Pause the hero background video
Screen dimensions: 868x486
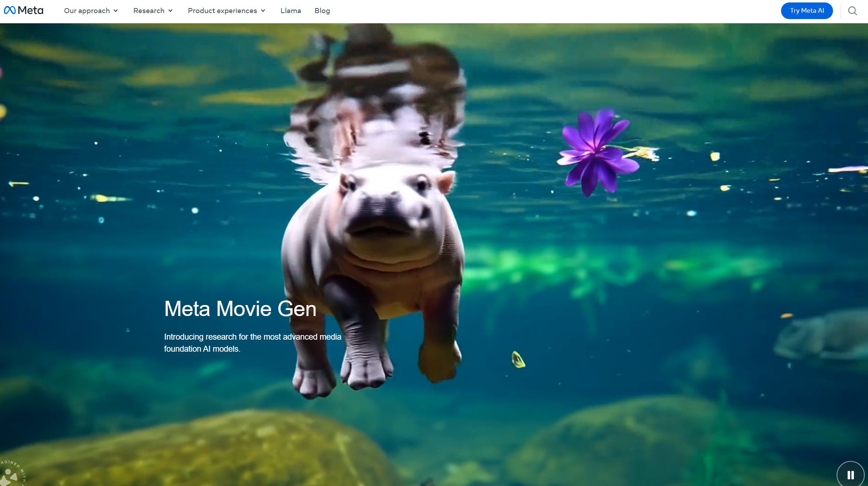click(850, 475)
